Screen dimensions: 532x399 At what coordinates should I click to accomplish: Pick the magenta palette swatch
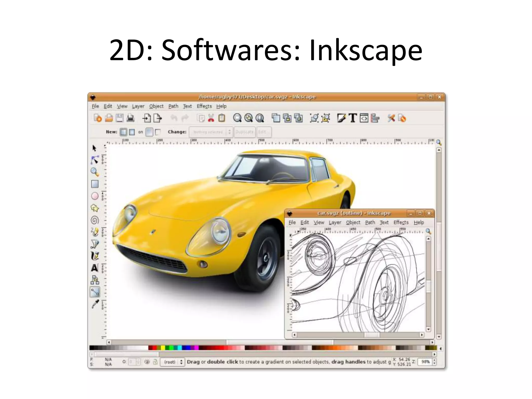pyautogui.click(x=196, y=348)
